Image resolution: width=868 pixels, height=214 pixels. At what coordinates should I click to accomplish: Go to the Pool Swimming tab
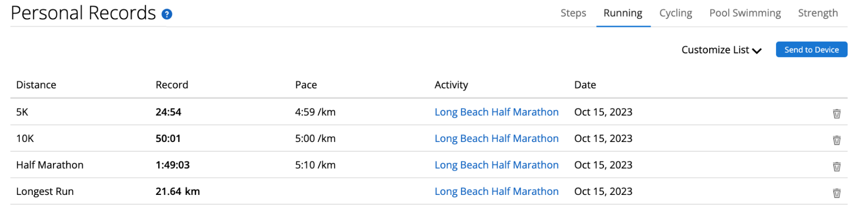point(745,13)
